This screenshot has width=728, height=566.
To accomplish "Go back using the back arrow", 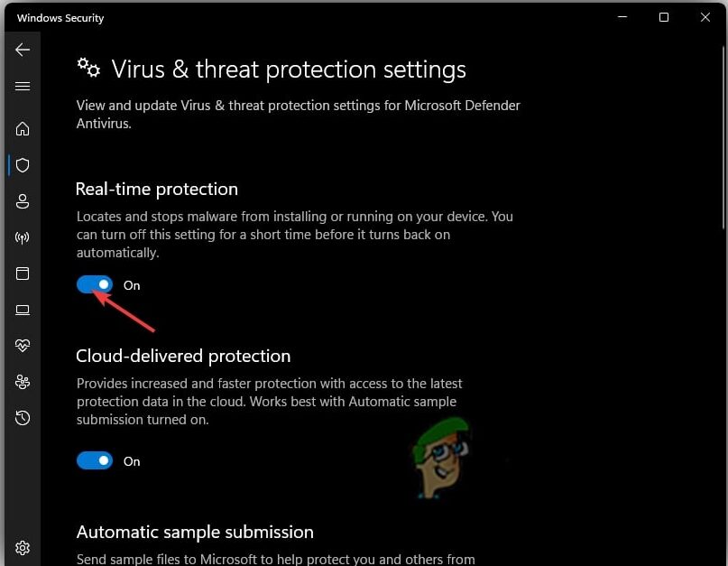I will (23, 51).
